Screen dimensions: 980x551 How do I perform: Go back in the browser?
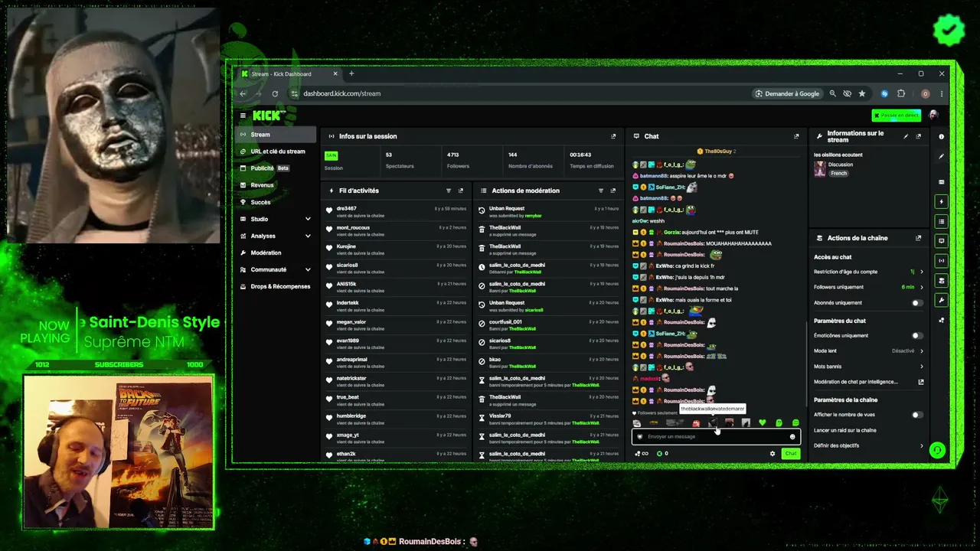[243, 93]
